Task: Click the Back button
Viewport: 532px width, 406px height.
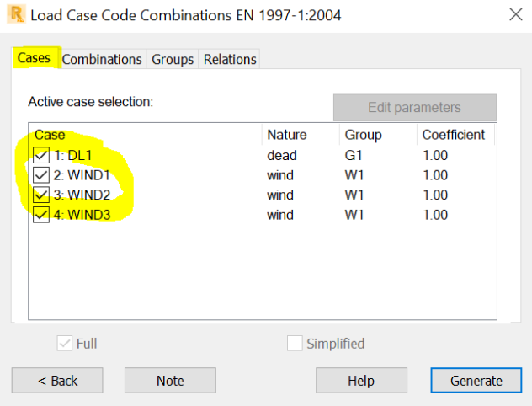Action: click(x=58, y=381)
